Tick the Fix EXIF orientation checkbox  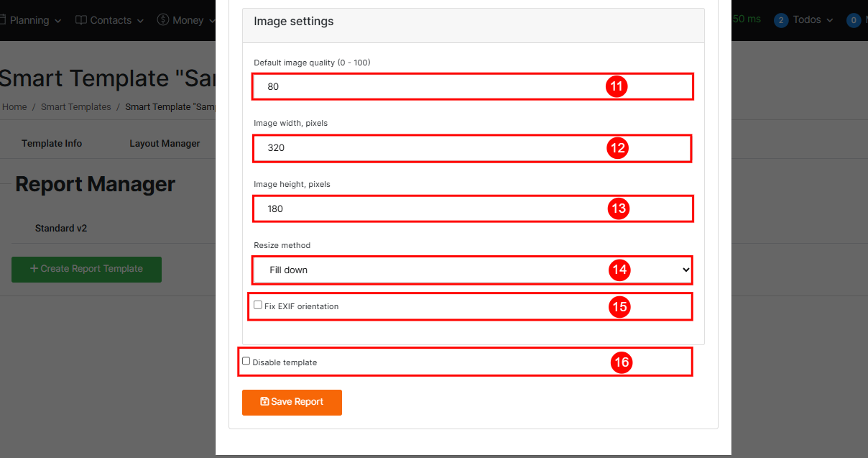[x=258, y=305]
